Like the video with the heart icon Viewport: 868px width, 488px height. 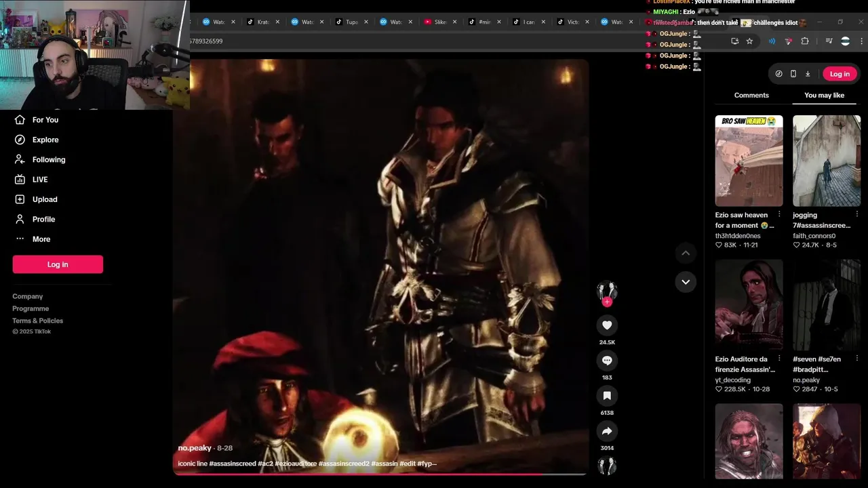coord(607,325)
